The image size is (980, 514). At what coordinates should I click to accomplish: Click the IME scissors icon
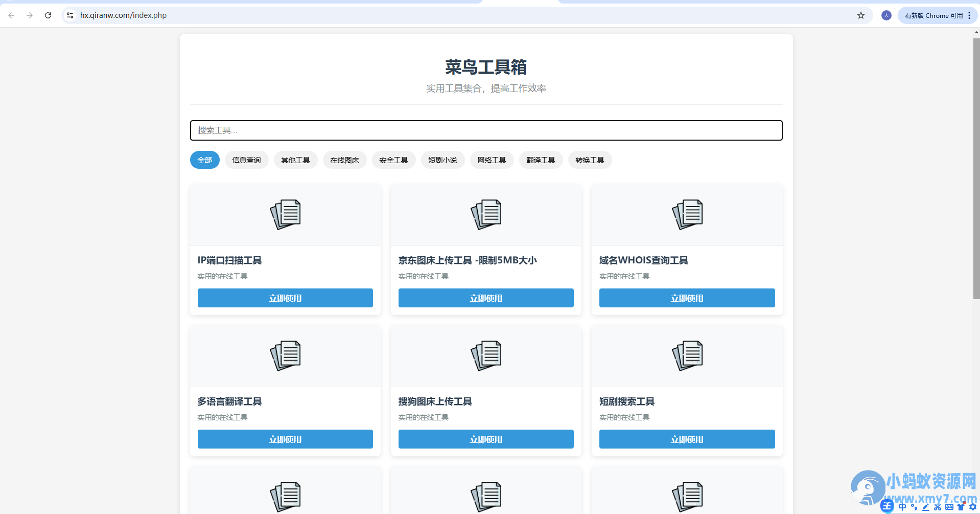pos(938,507)
